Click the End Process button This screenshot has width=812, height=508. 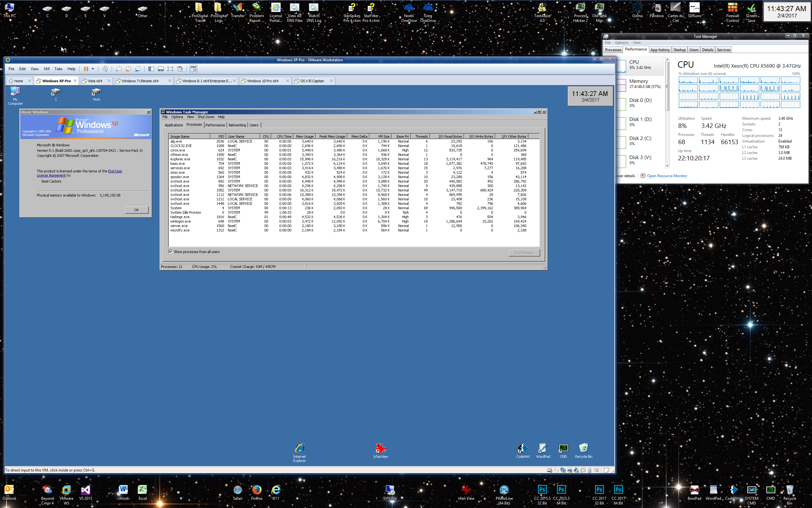click(524, 253)
